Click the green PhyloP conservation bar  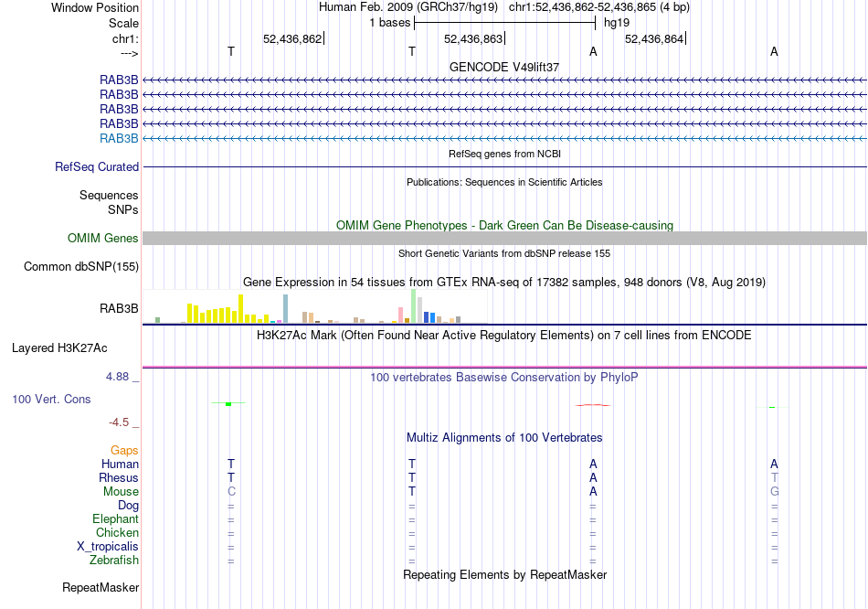(228, 404)
